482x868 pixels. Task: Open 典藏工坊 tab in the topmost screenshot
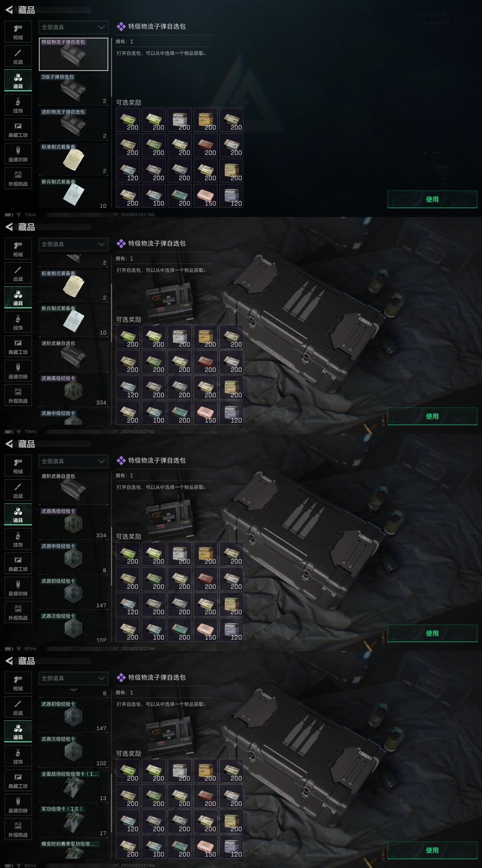click(x=18, y=130)
